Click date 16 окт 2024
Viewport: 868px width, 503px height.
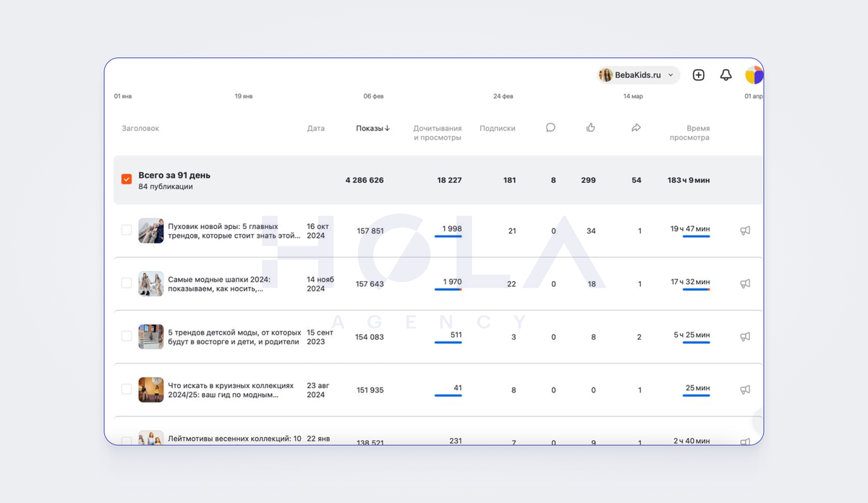[318, 231]
